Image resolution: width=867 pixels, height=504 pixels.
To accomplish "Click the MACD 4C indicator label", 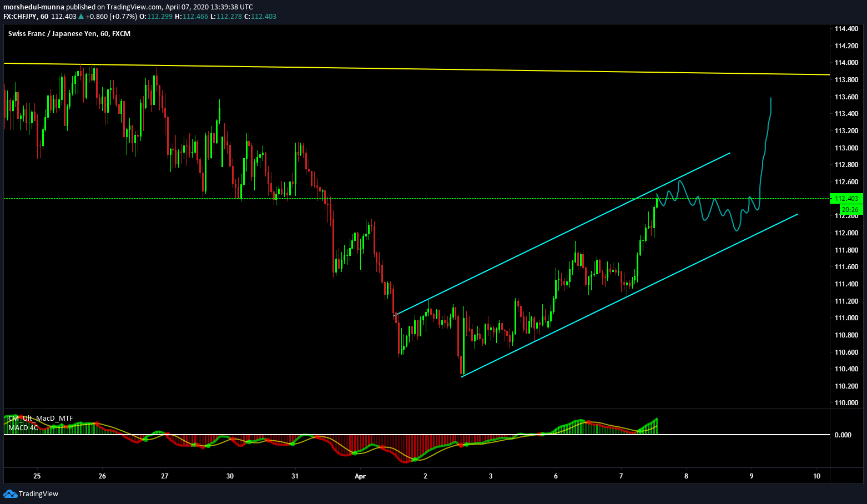I will tap(23, 428).
